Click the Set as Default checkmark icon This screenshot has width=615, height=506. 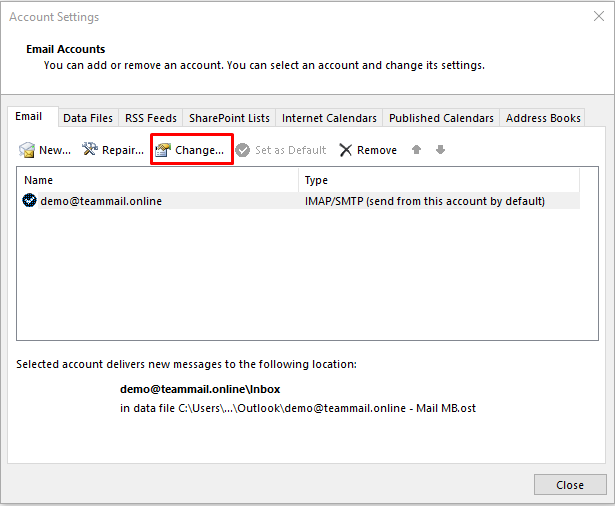[243, 150]
